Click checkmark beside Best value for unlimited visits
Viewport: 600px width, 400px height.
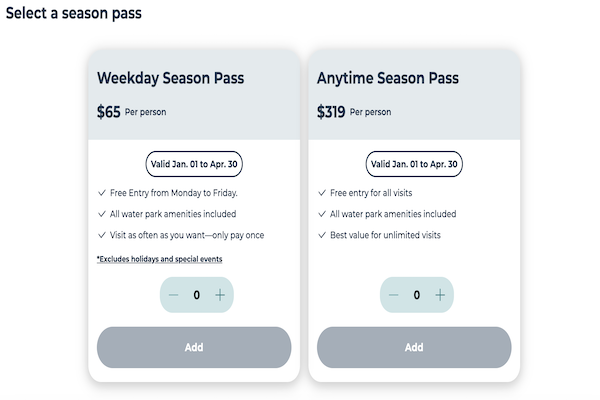pos(322,235)
